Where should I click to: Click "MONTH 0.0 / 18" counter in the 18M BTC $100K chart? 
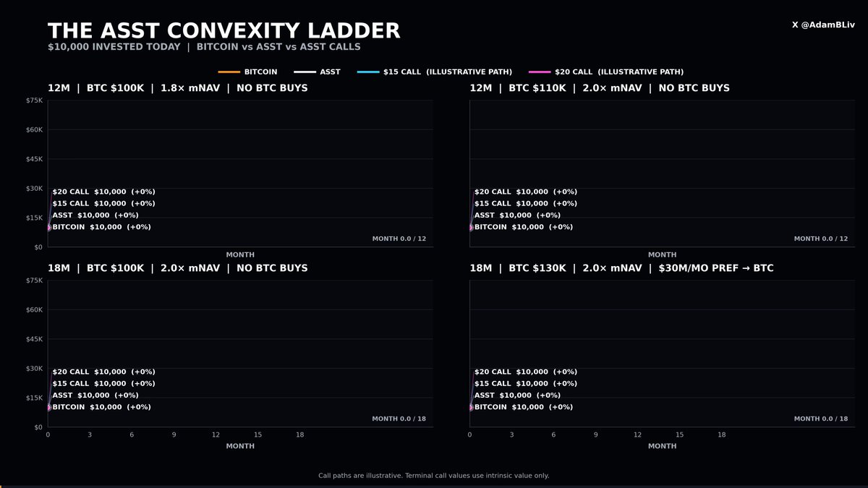(x=399, y=419)
